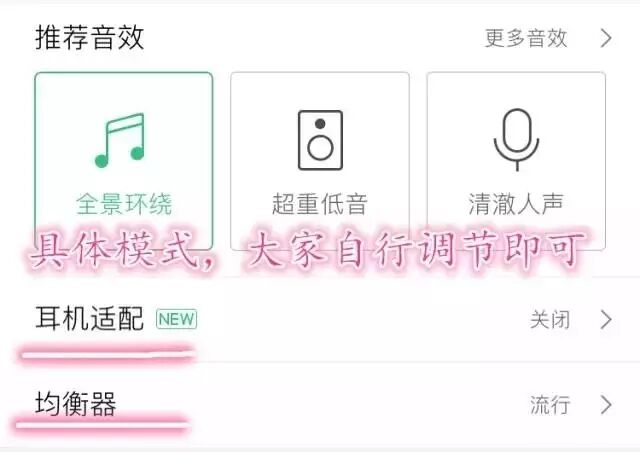Tap the microphone icon for clear vocals
Viewport: 640px width, 452px height.
[x=516, y=140]
